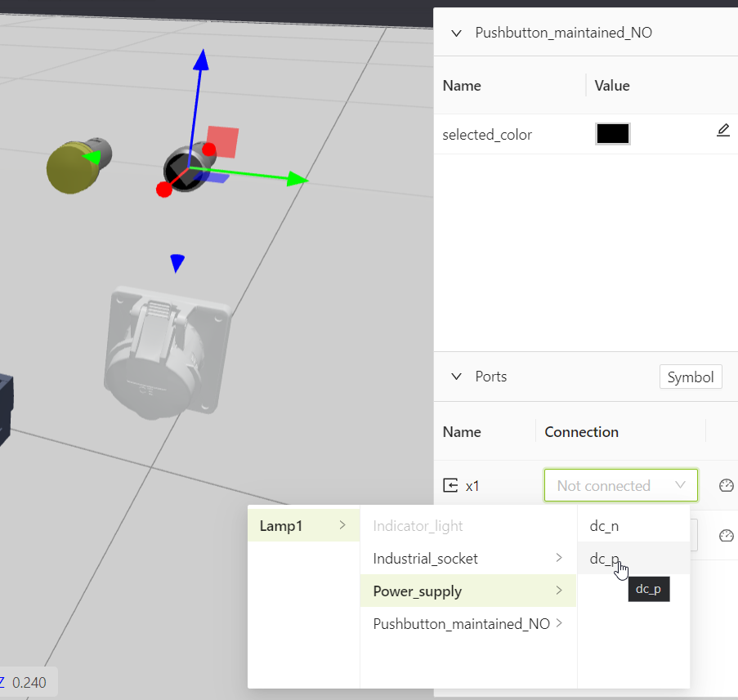This screenshot has height=700, width=738.
Task: Click the gauge icon beside x1 port
Action: tap(727, 485)
